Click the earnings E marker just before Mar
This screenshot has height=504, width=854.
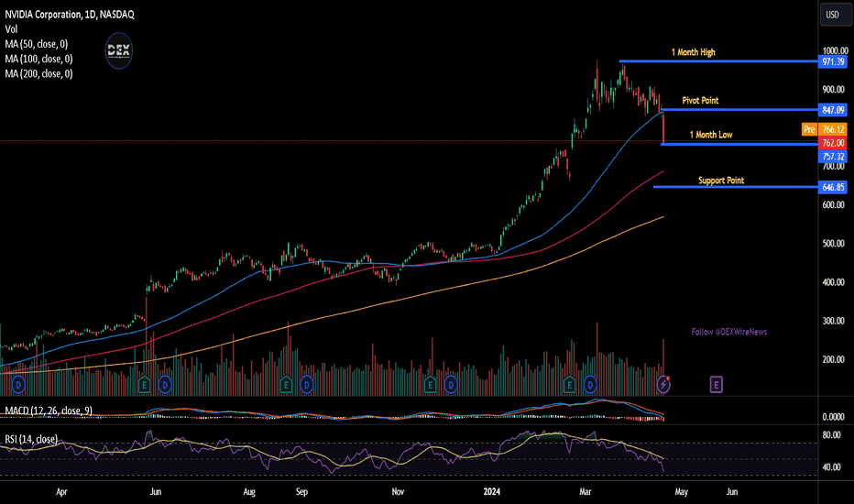(569, 385)
